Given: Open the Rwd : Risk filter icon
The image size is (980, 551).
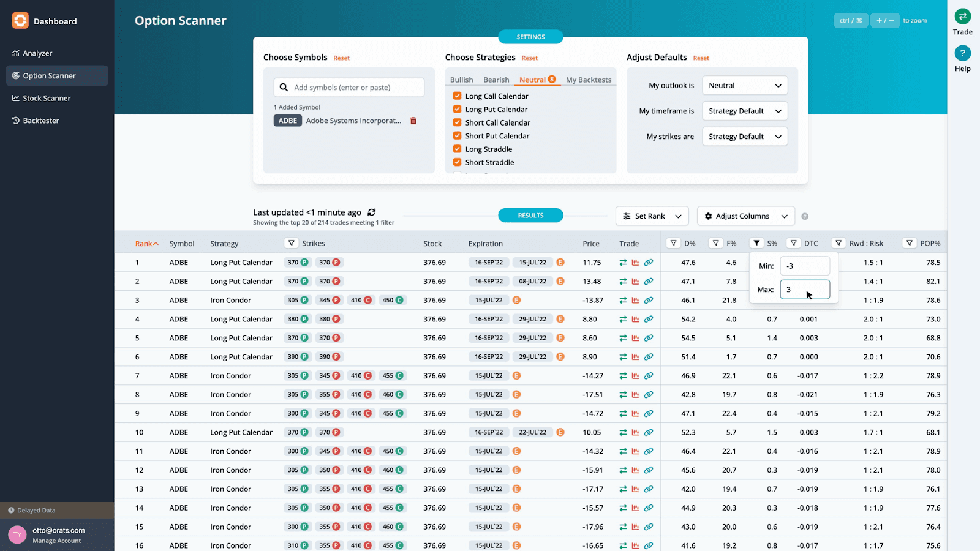Looking at the screenshot, I should point(839,243).
